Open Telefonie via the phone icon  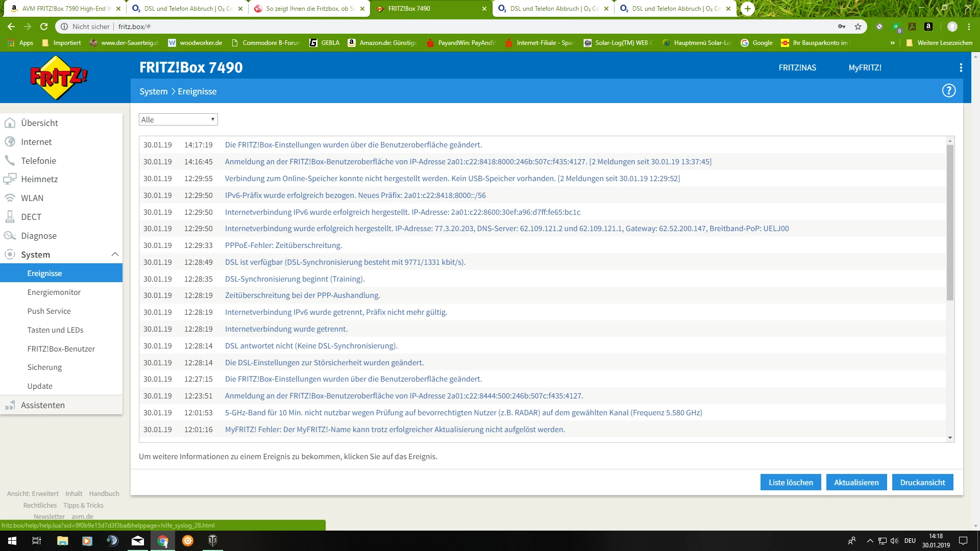10,161
